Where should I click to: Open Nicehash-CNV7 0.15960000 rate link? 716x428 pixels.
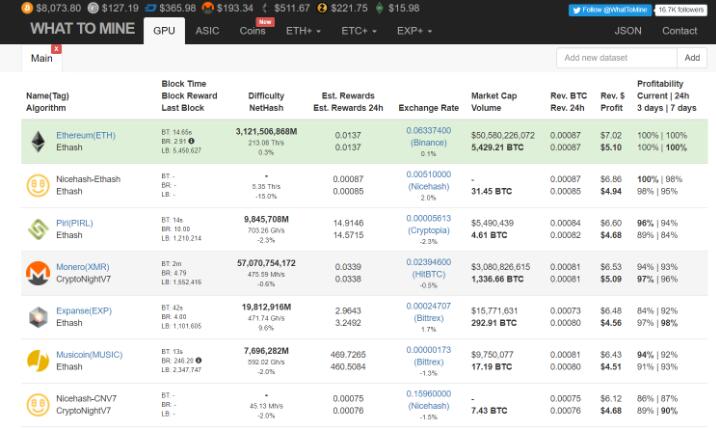(x=428, y=400)
